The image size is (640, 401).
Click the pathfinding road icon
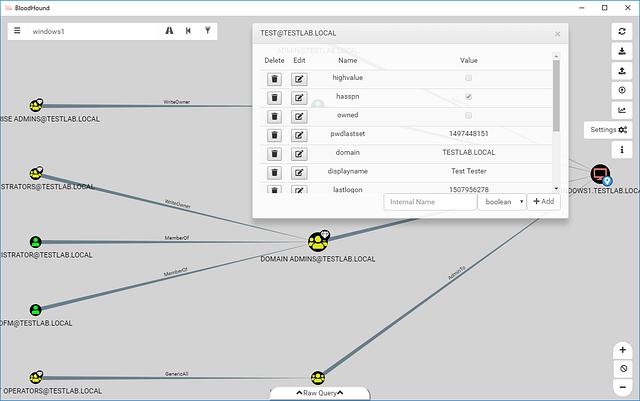[x=169, y=31]
